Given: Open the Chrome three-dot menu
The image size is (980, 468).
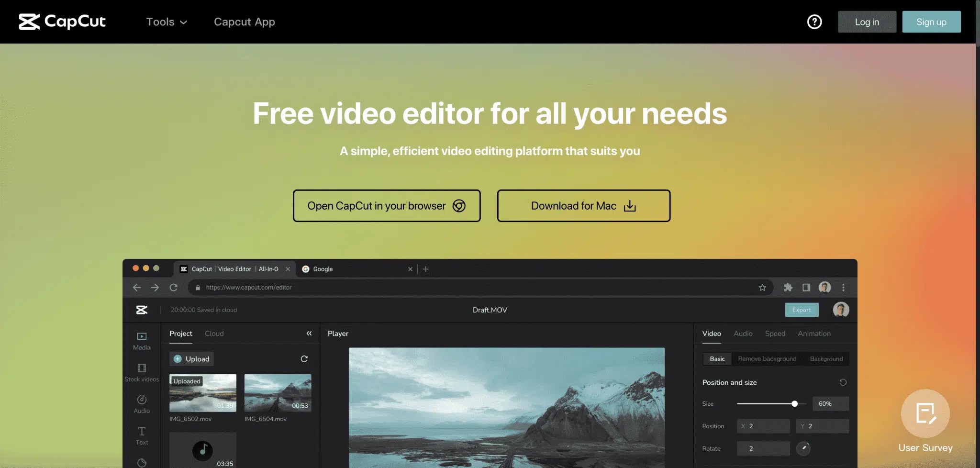Looking at the screenshot, I should (x=844, y=288).
